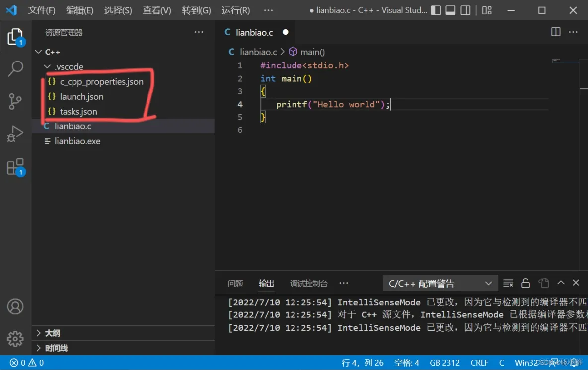
Task: Toggle secondary sidebar layout icon
Action: pyautogui.click(x=465, y=10)
